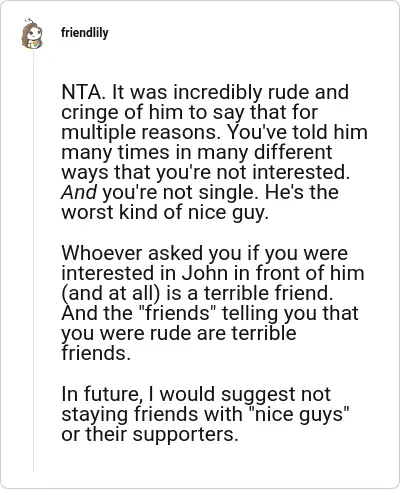Select the paragraph starting with Whoever asked

coord(213,303)
